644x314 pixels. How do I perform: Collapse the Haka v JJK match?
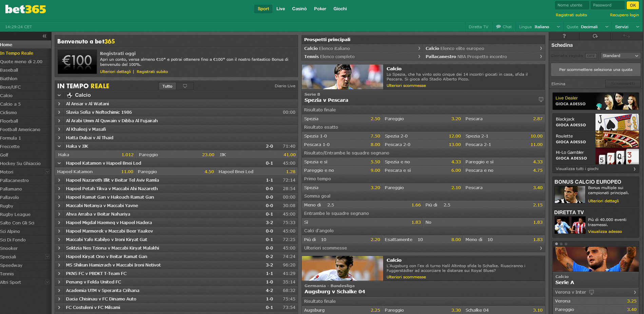59,146
